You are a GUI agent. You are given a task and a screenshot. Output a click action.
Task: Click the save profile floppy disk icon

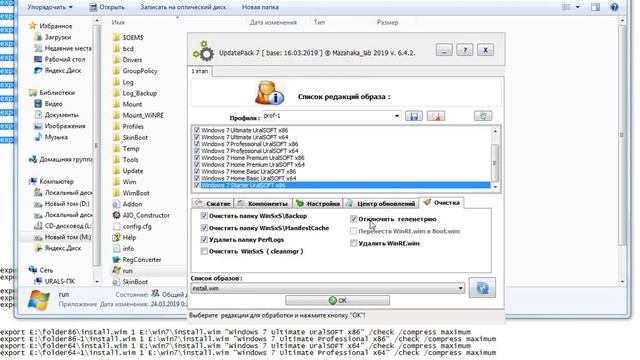point(413,116)
